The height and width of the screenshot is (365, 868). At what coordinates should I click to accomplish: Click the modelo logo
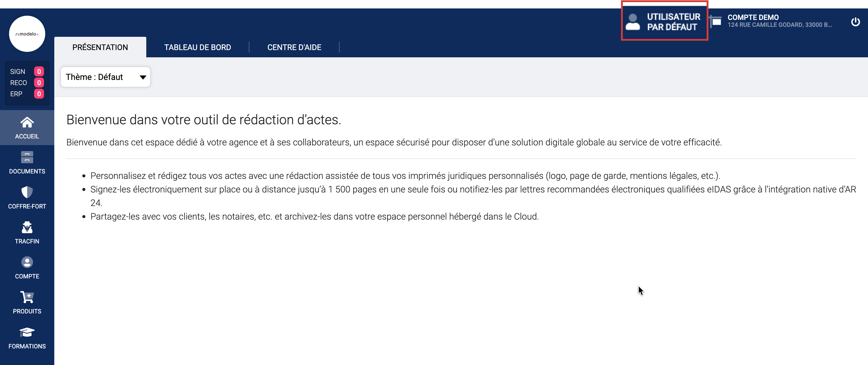[27, 34]
